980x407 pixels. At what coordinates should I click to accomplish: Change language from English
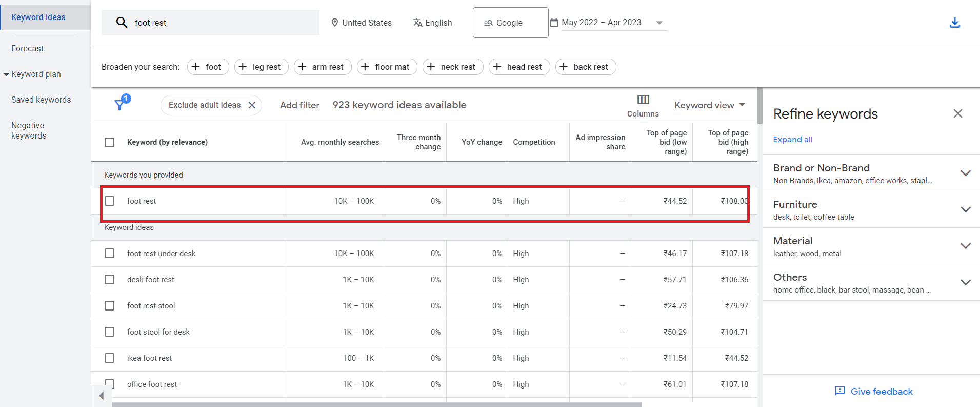432,23
